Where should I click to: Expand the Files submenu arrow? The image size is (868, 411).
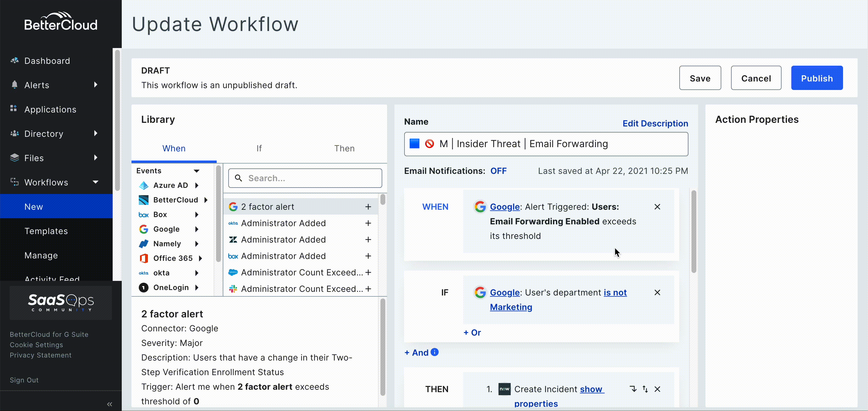96,157
